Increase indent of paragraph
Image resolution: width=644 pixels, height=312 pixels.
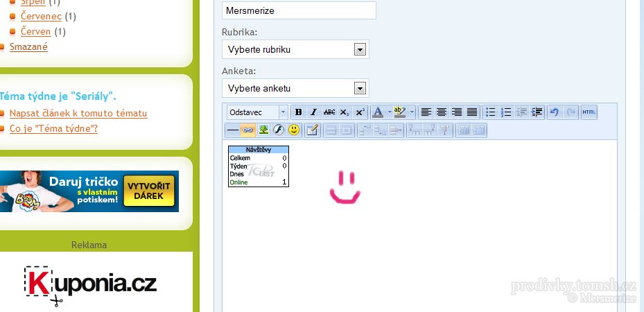(x=537, y=112)
